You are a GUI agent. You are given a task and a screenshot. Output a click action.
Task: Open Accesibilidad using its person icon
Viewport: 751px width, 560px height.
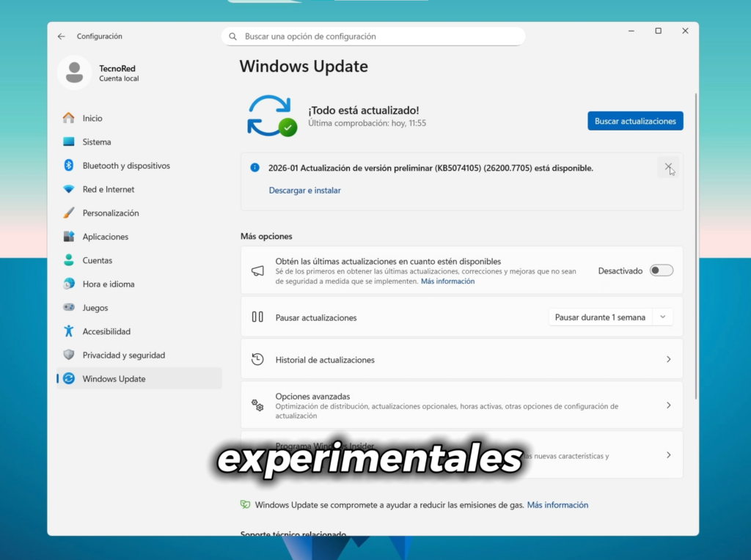click(x=70, y=331)
